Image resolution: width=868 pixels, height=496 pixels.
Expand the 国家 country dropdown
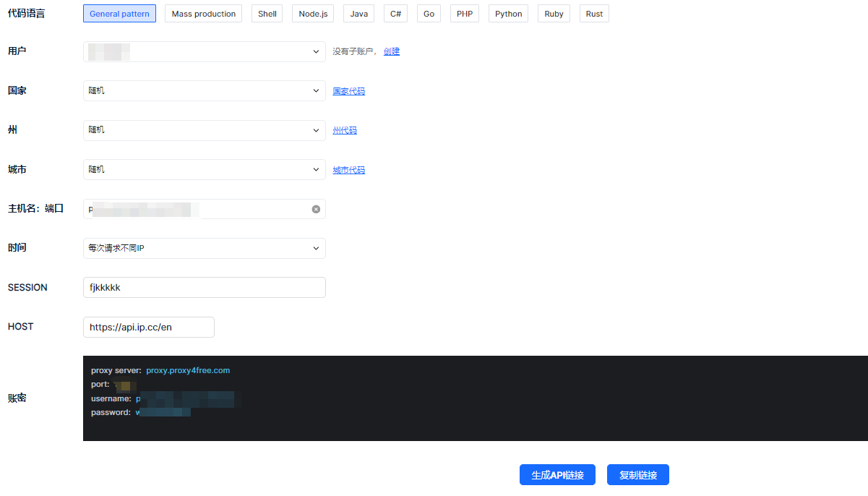pyautogui.click(x=205, y=91)
